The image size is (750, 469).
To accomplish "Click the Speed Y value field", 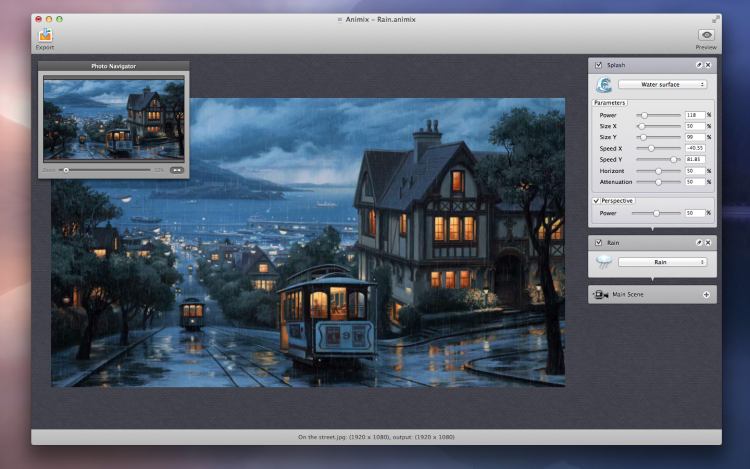I will pyautogui.click(x=695, y=160).
